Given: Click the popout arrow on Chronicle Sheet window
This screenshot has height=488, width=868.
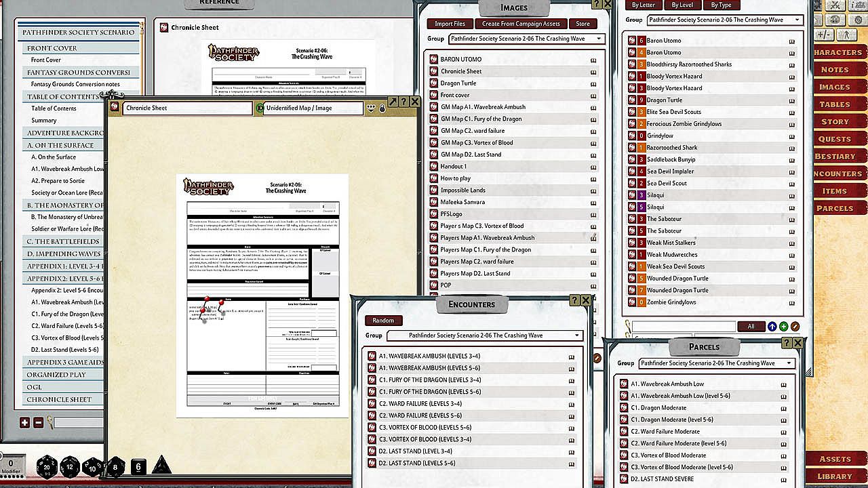Looking at the screenshot, I should click(x=392, y=102).
